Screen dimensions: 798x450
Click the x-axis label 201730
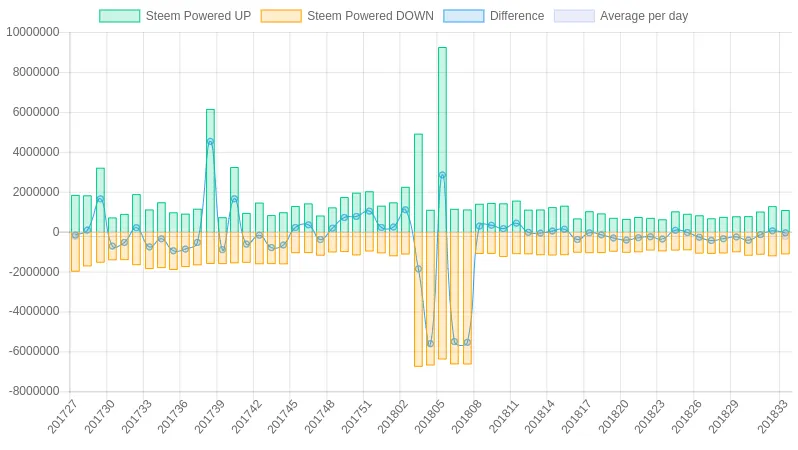99,416
